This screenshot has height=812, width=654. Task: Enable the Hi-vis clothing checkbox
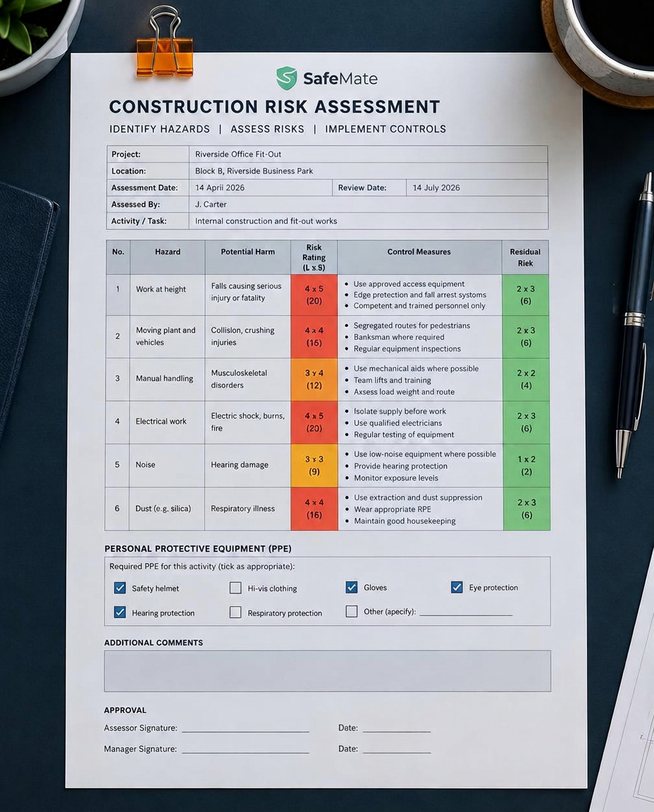(235, 588)
